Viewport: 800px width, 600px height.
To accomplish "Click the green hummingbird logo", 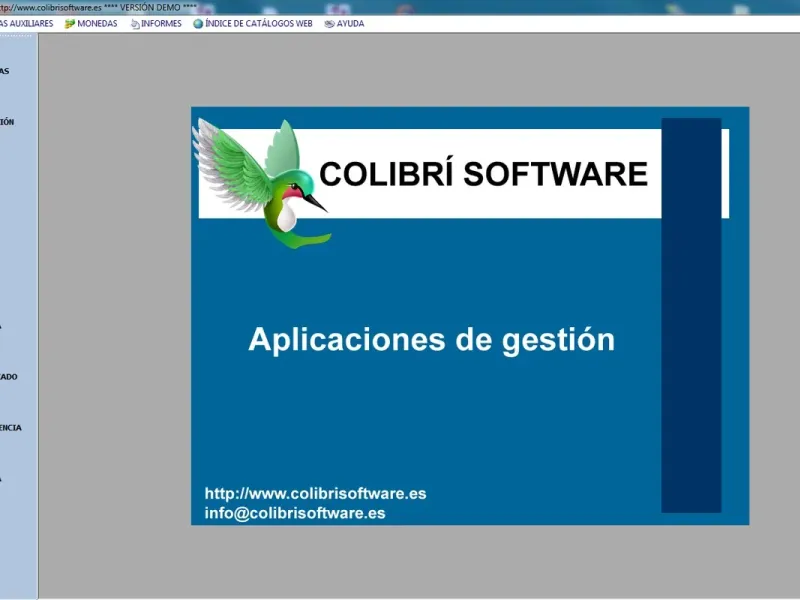I will coord(261,183).
